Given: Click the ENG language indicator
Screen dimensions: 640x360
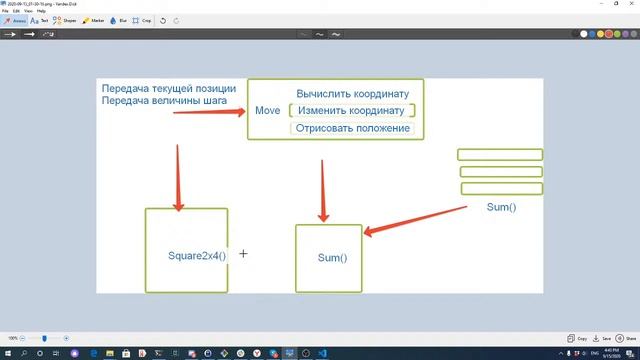Looking at the screenshot, I should pos(595,353).
